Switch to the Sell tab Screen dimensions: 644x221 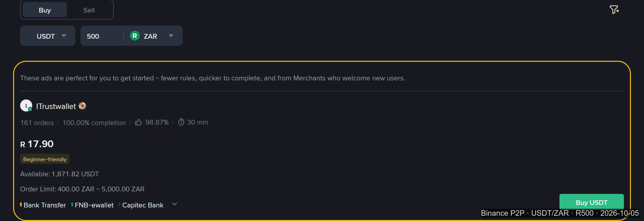(89, 10)
